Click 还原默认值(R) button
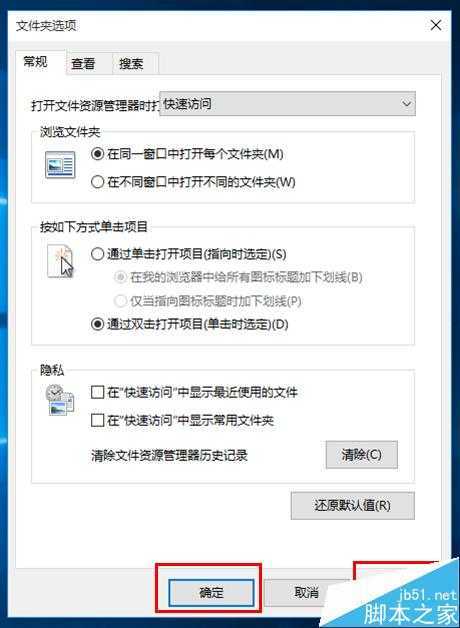460x628 pixels. [352, 505]
